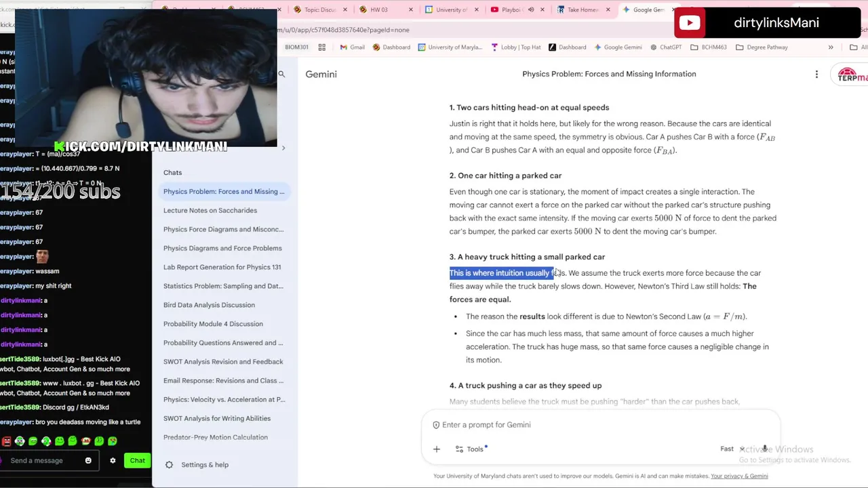The height and width of the screenshot is (488, 868).
Task: Open the Physics Force Diagrams and Misconceptions chat
Action: coord(224,229)
